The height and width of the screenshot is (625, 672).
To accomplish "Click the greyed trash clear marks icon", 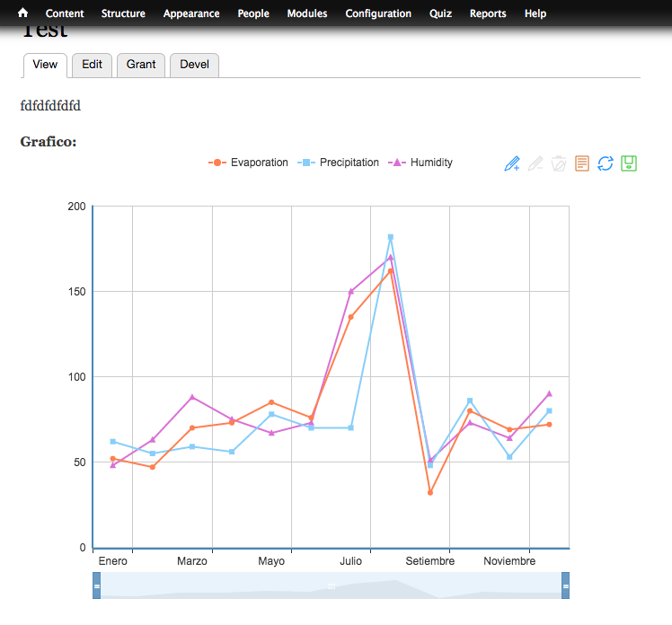I will click(x=559, y=163).
